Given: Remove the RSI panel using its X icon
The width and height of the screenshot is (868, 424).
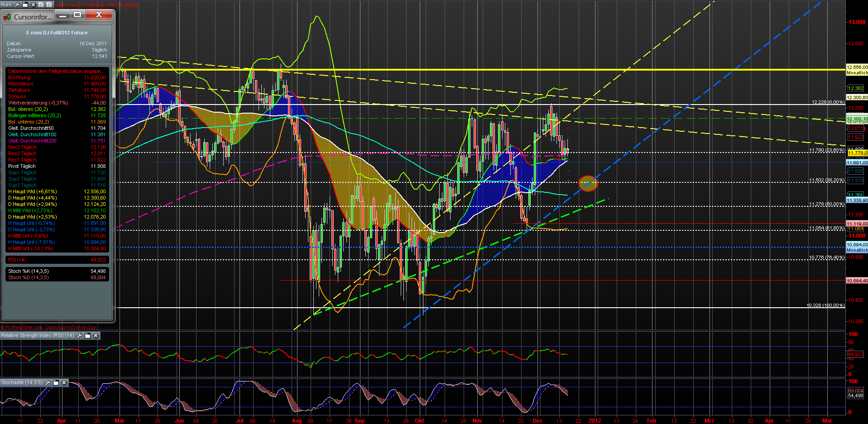Looking at the screenshot, I should [96, 335].
